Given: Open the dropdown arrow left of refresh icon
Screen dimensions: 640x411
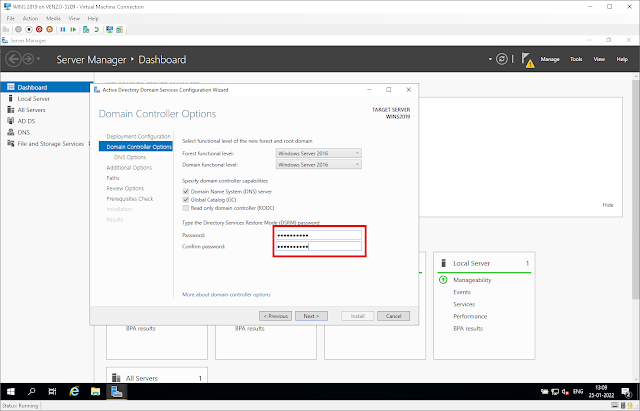Looking at the screenshot, I should pos(490,59).
